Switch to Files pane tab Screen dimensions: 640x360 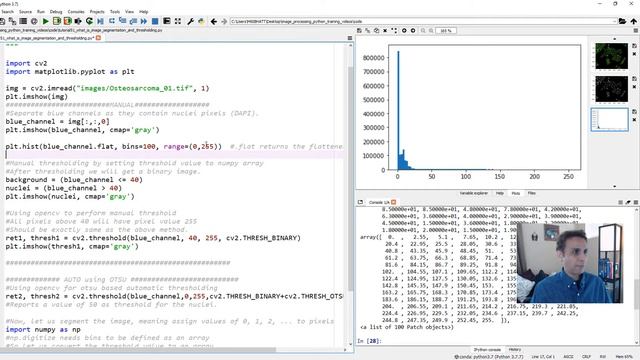pyautogui.click(x=531, y=193)
